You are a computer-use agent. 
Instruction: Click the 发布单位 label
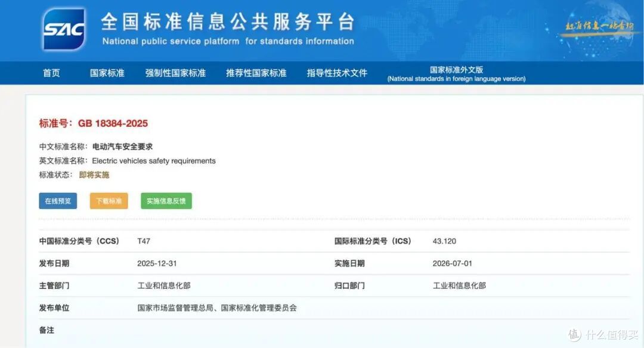(x=54, y=307)
